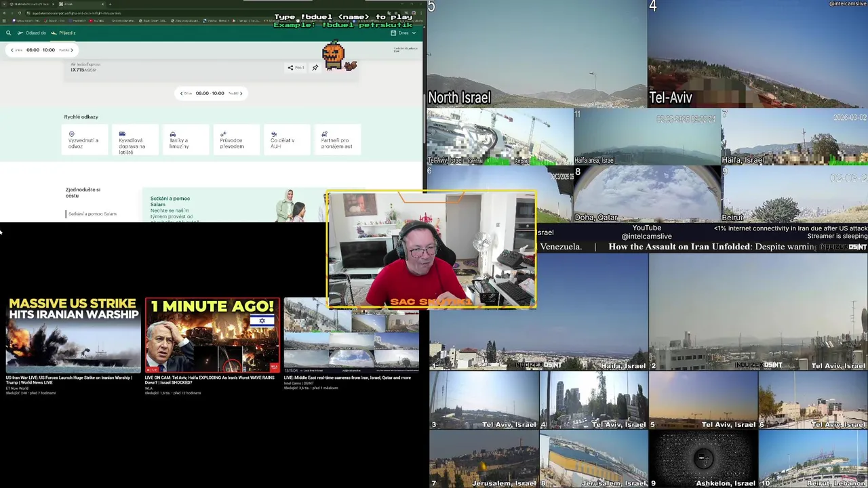Pin the IX715 flight with pushpin icon

(315, 67)
